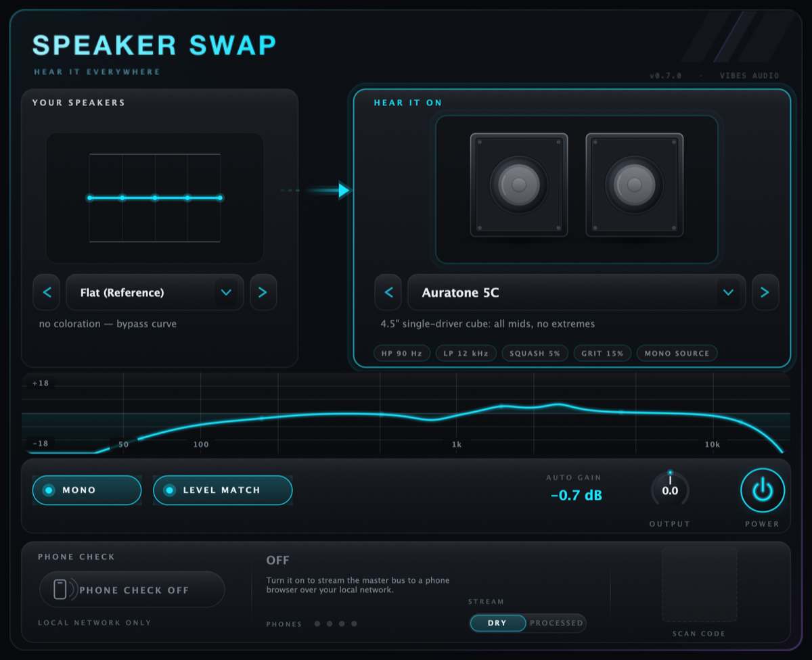
Task: Toggle the POWER button
Action: pos(763,490)
